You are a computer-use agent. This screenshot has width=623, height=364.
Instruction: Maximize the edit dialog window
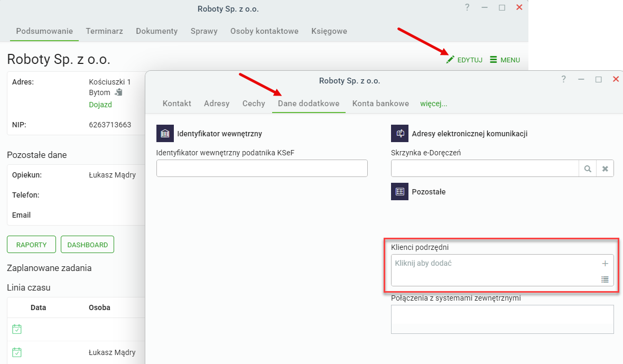coord(598,79)
